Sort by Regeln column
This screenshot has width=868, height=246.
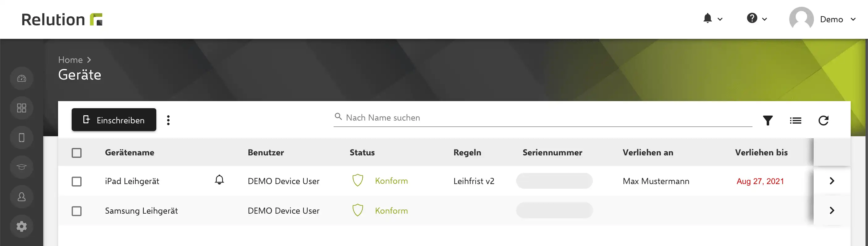(x=467, y=153)
